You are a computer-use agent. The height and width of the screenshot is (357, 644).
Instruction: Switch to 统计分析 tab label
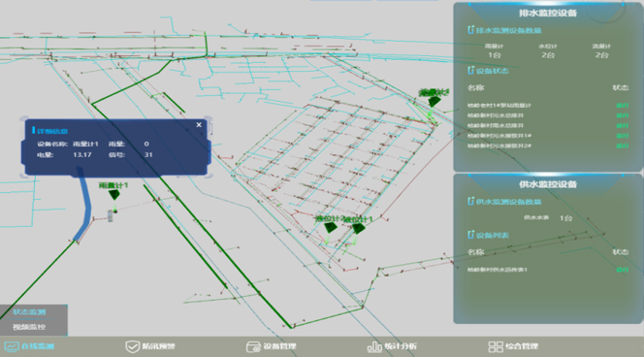coord(401,346)
